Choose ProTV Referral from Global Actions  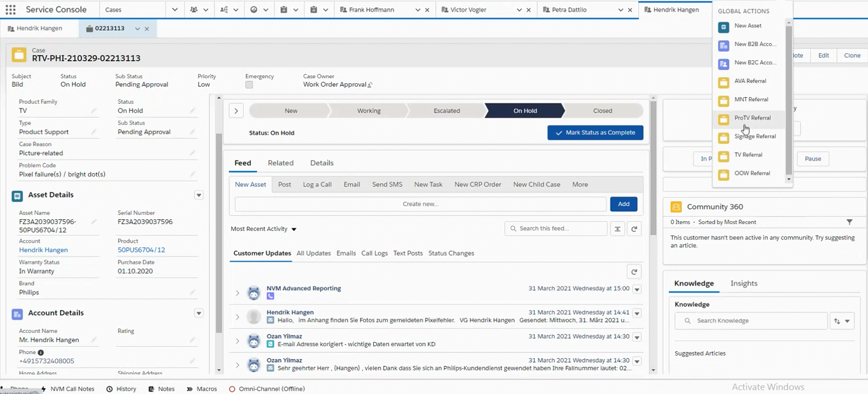748,119
